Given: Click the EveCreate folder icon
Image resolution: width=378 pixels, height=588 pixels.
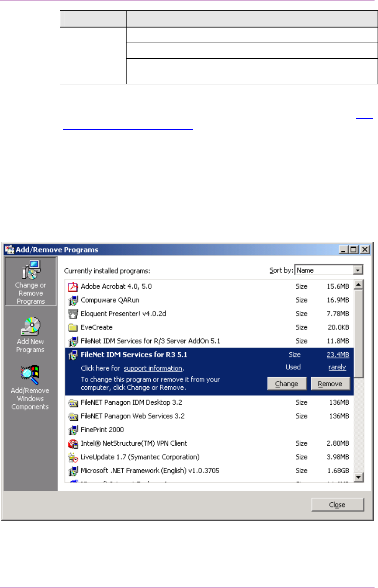Looking at the screenshot, I should [x=73, y=327].
